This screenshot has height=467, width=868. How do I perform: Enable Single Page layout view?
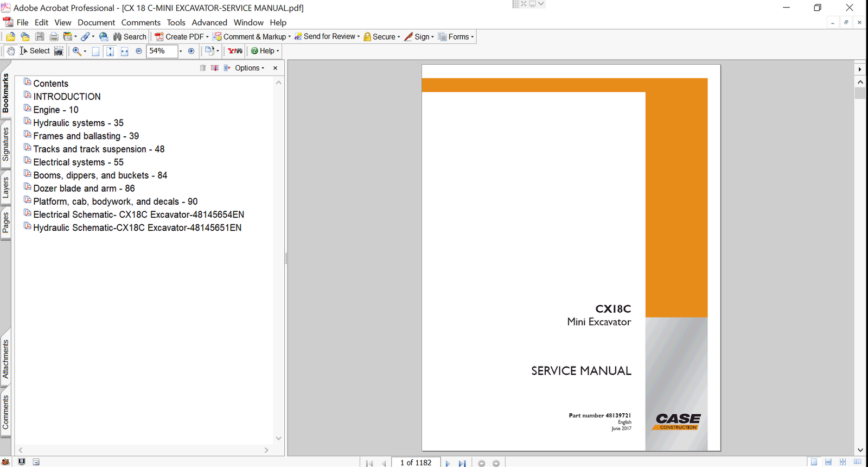[x=814, y=462]
